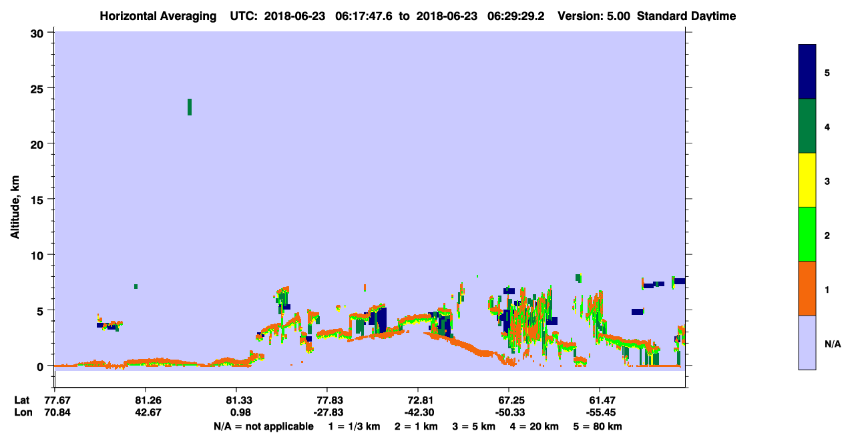This screenshot has width=868, height=445.
Task: Click the plot title 'Horizontal Averaging'
Action: tap(158, 16)
